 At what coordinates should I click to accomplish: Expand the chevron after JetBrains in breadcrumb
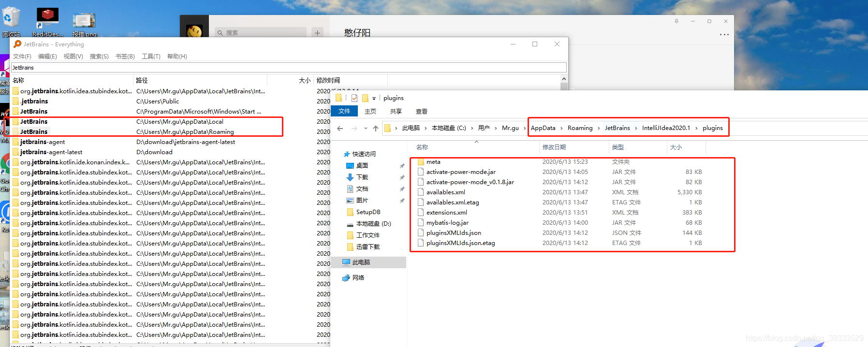click(x=636, y=128)
